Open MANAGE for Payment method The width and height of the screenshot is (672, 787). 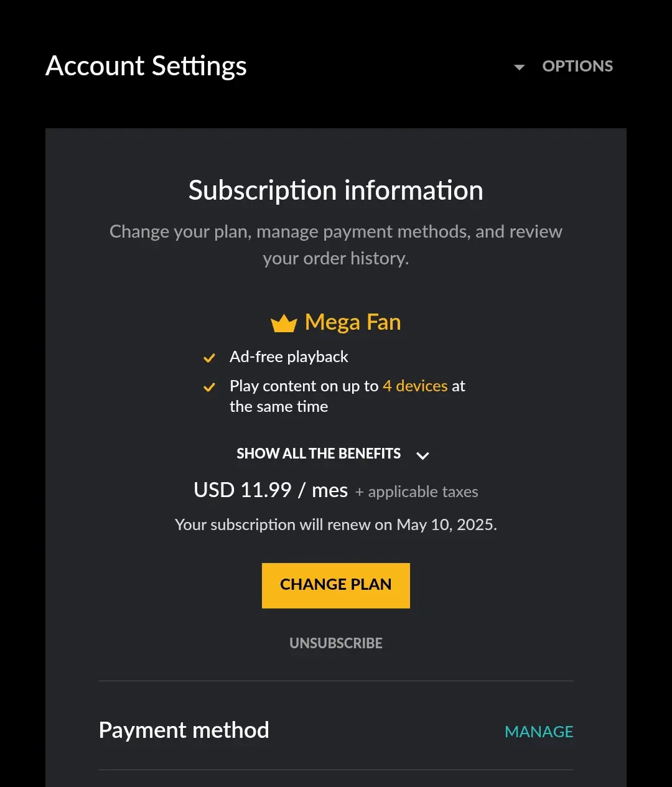[x=539, y=732]
